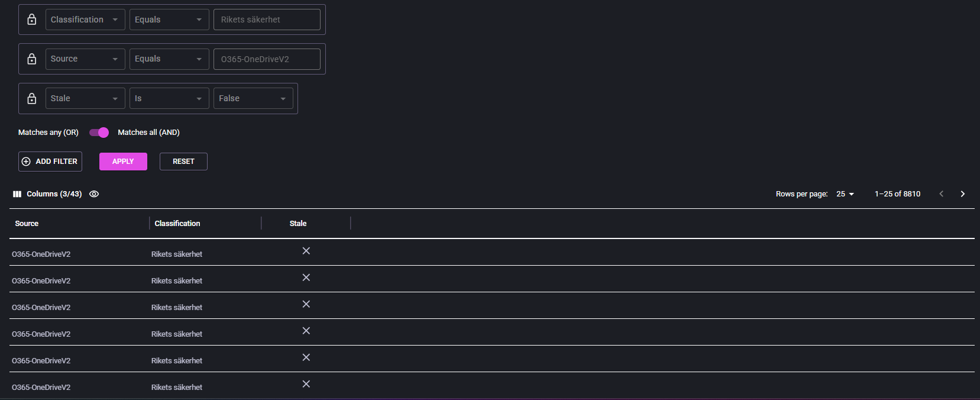Viewport: 980px width, 400px height.
Task: Click the Stale X mark in first row
Action: point(306,251)
